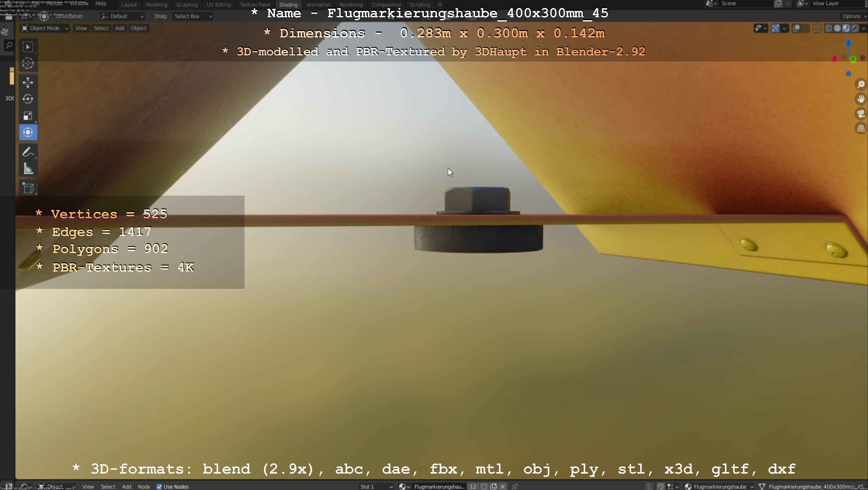Toggle camera view icon
The image size is (868, 490).
coord(861,114)
